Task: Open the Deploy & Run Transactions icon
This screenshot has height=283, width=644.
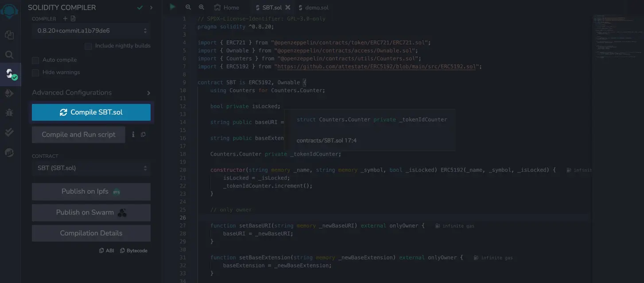Action: pos(9,93)
